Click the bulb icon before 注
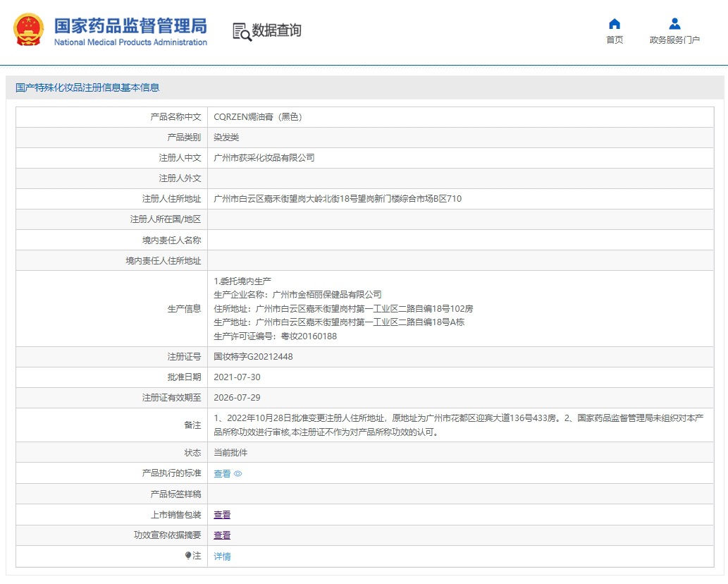 [188, 556]
